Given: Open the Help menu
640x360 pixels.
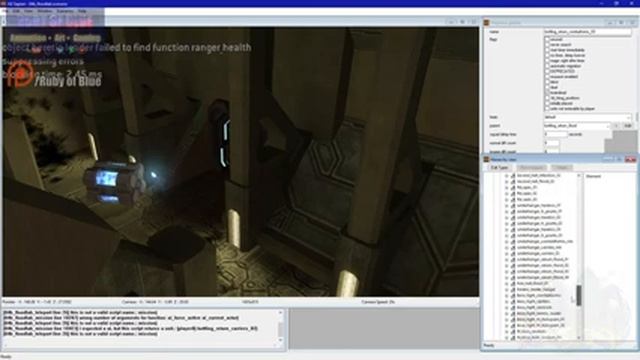Looking at the screenshot, I should tap(82, 11).
